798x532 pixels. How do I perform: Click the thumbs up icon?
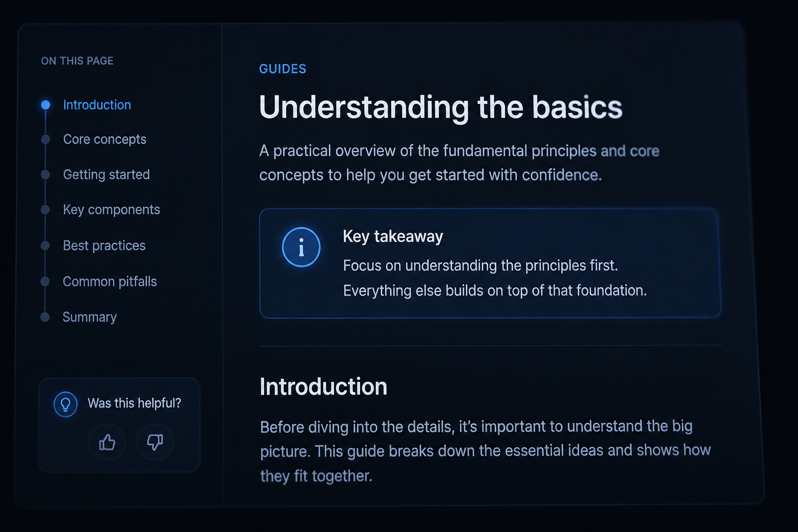[107, 442]
